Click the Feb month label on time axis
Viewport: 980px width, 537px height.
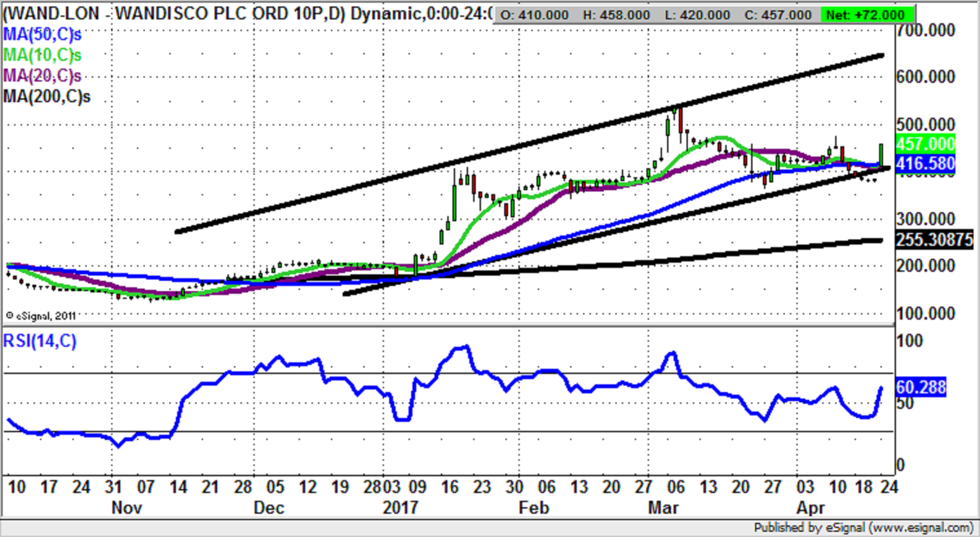534,508
